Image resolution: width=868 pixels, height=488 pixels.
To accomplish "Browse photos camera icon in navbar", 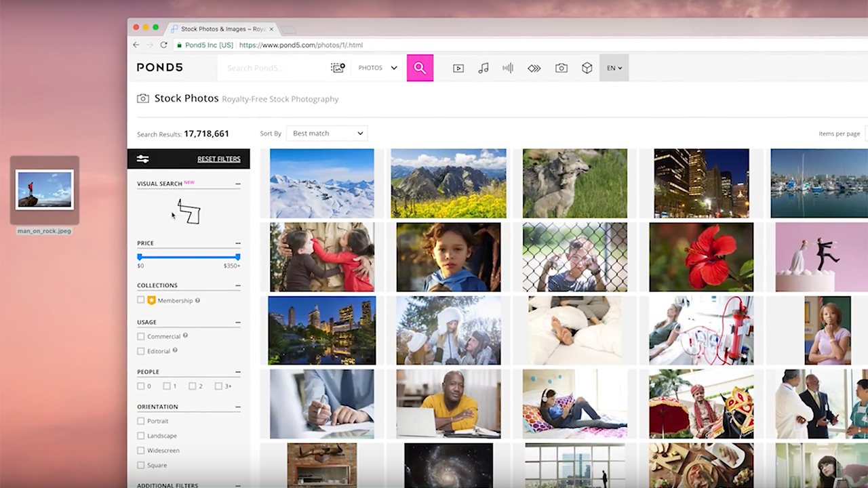I will tap(561, 68).
